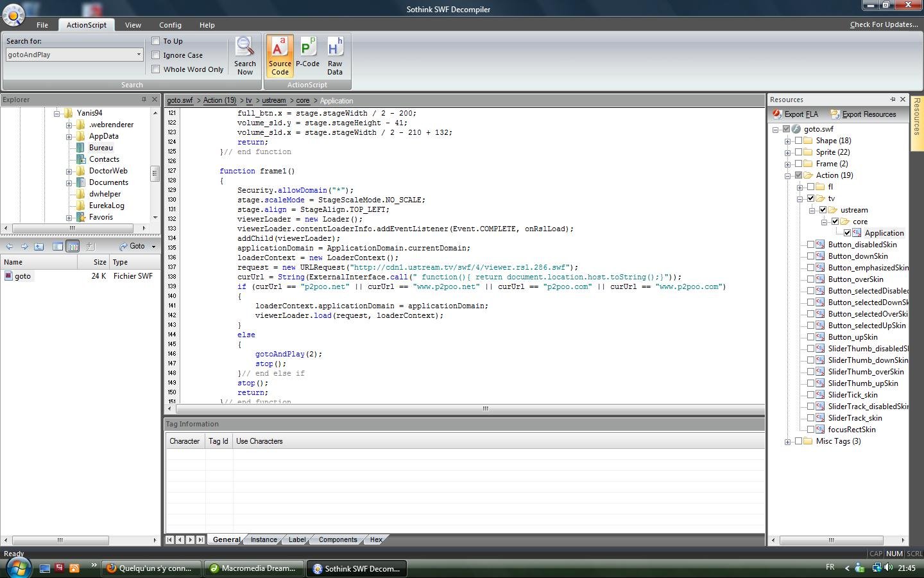The image size is (924, 578).
Task: Tick the Button_downSkin checkbox
Action: (x=810, y=256)
